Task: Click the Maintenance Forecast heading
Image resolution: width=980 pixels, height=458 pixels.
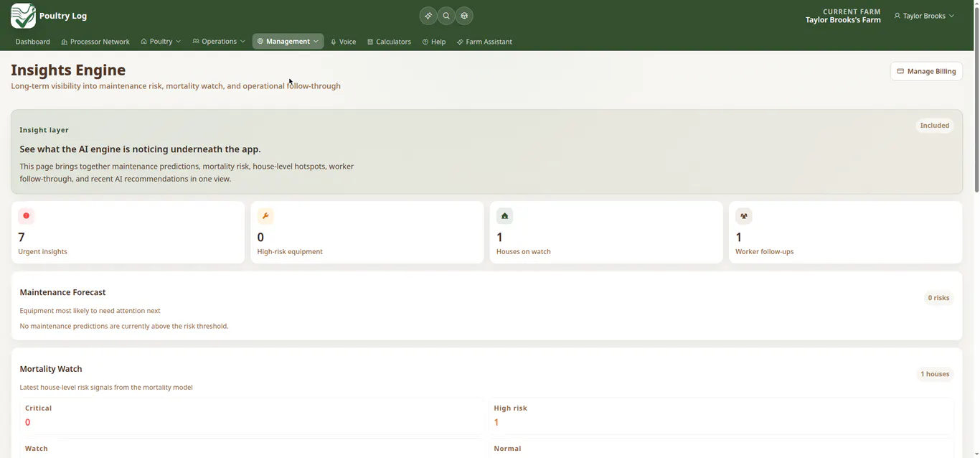Action: coord(62,292)
